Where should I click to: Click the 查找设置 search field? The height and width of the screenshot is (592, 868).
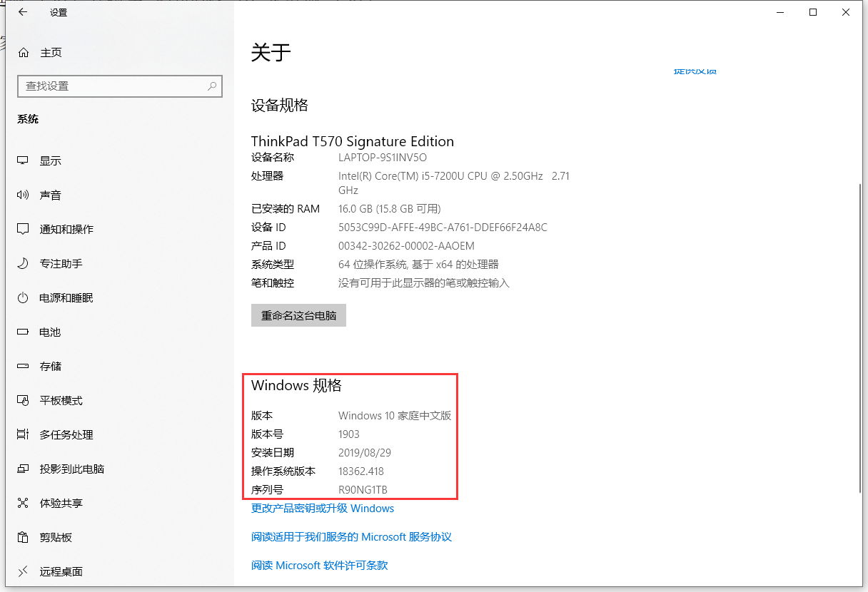point(120,86)
